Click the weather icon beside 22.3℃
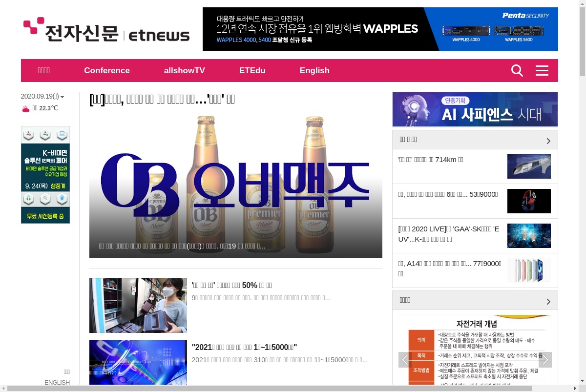Image resolution: width=586 pixels, height=392 pixels. click(26, 108)
